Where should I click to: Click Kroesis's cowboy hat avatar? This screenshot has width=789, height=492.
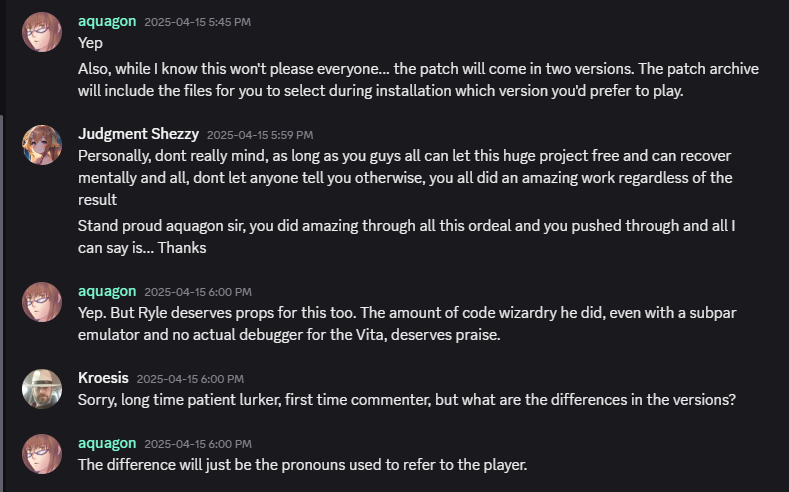[42, 389]
